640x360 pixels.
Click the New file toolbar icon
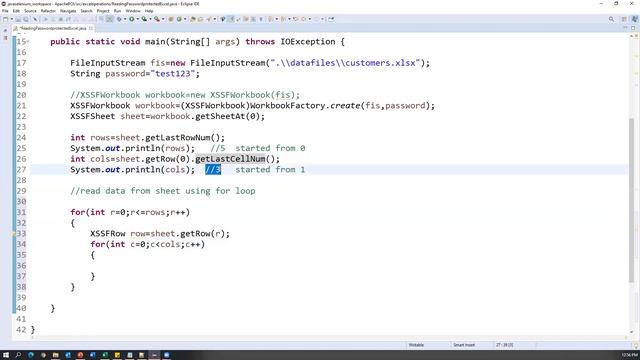pyautogui.click(x=5, y=19)
